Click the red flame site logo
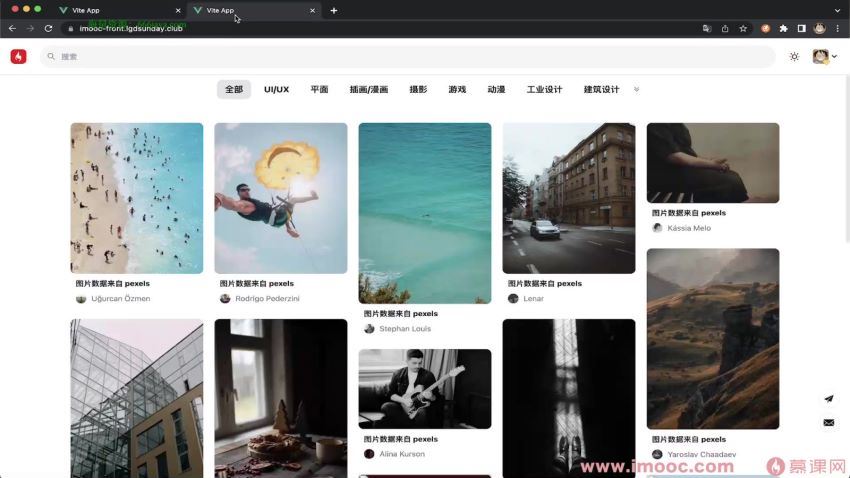The width and height of the screenshot is (850, 478). (18, 56)
